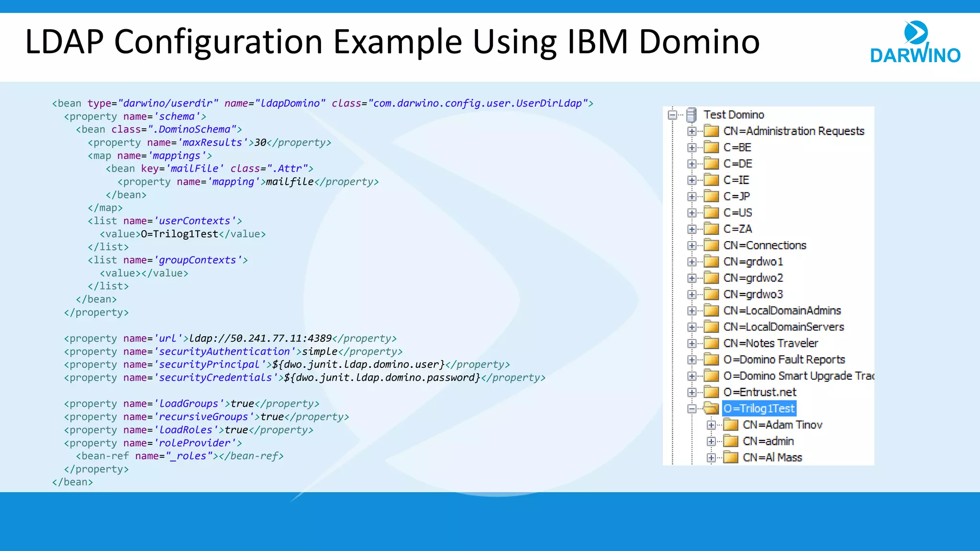The width and height of the screenshot is (980, 551).
Task: Click the CN=LocalDomainServers folder icon
Action: pyautogui.click(x=711, y=327)
